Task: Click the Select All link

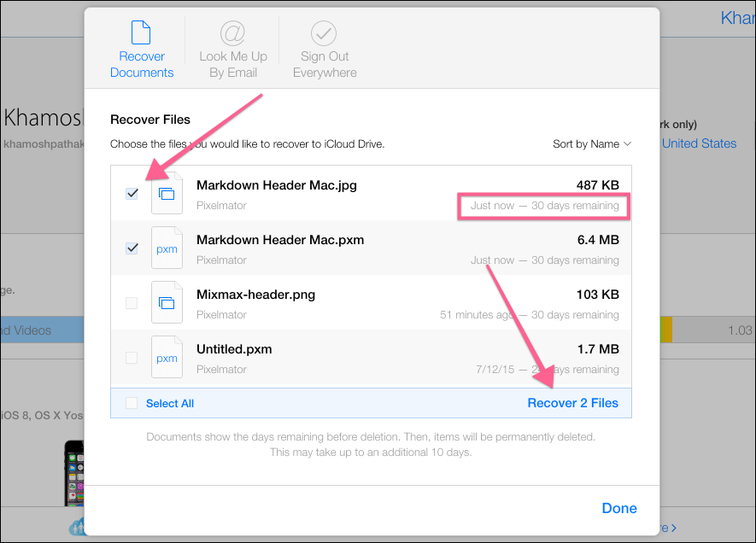Action: [170, 403]
